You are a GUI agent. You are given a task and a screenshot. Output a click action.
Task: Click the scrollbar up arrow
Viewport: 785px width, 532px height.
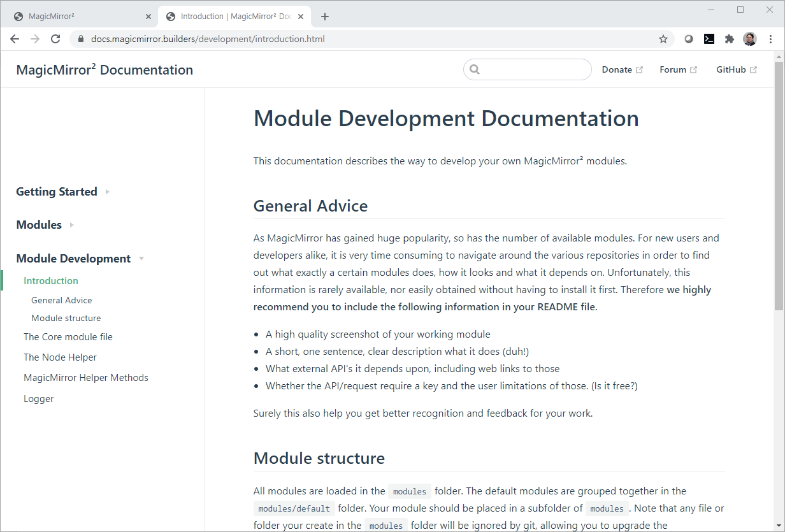click(x=779, y=57)
